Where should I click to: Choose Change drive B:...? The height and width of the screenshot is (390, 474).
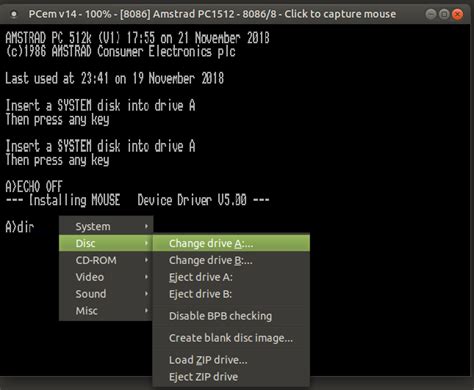point(231,260)
